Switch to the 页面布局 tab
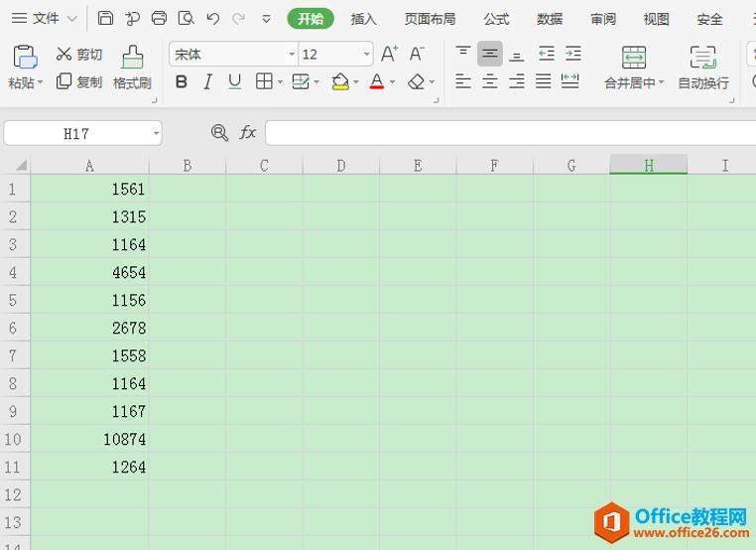756x550 pixels. pos(430,19)
